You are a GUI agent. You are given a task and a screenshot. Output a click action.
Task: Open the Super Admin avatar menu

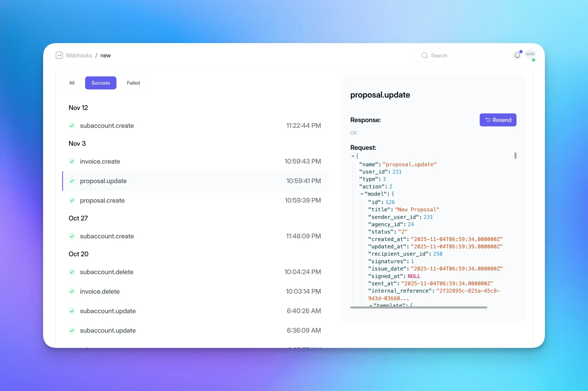(x=530, y=54)
